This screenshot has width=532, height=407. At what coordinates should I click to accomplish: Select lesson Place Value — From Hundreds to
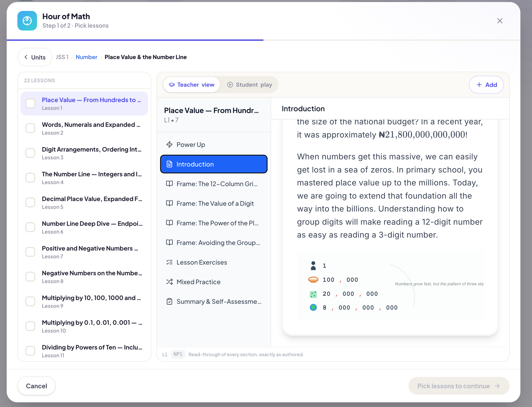tap(84, 103)
